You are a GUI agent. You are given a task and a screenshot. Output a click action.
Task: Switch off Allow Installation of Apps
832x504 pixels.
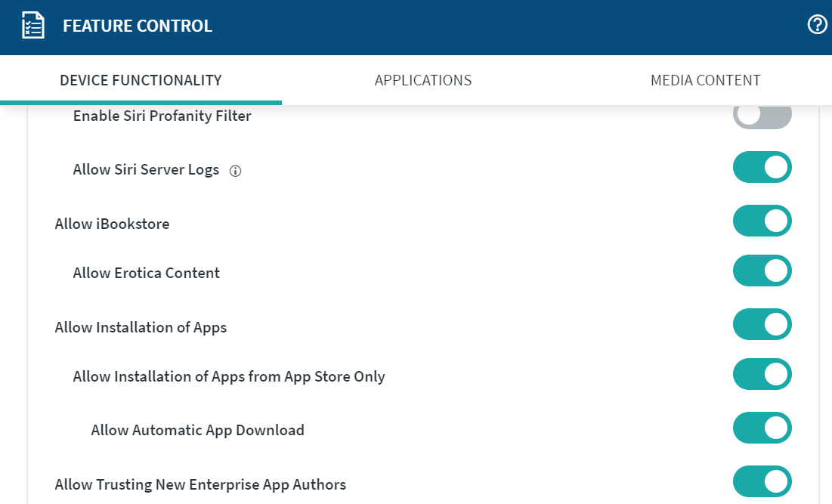[x=762, y=324]
